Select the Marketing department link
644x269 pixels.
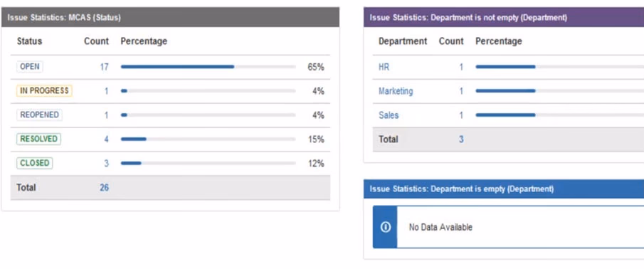(396, 91)
